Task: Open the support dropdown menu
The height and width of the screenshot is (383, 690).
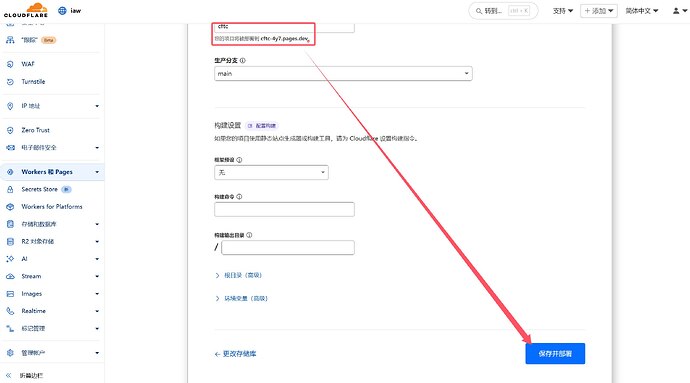Action: tap(563, 11)
